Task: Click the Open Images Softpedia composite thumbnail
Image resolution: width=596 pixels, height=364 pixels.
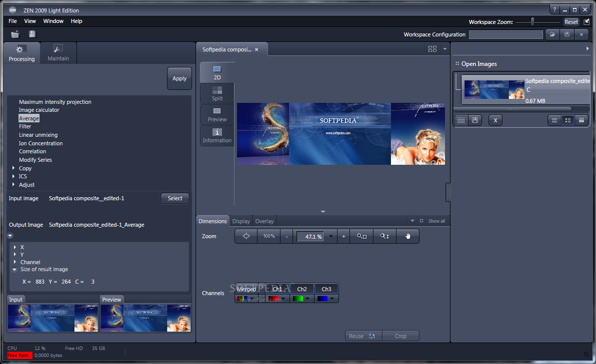Action: coord(494,89)
